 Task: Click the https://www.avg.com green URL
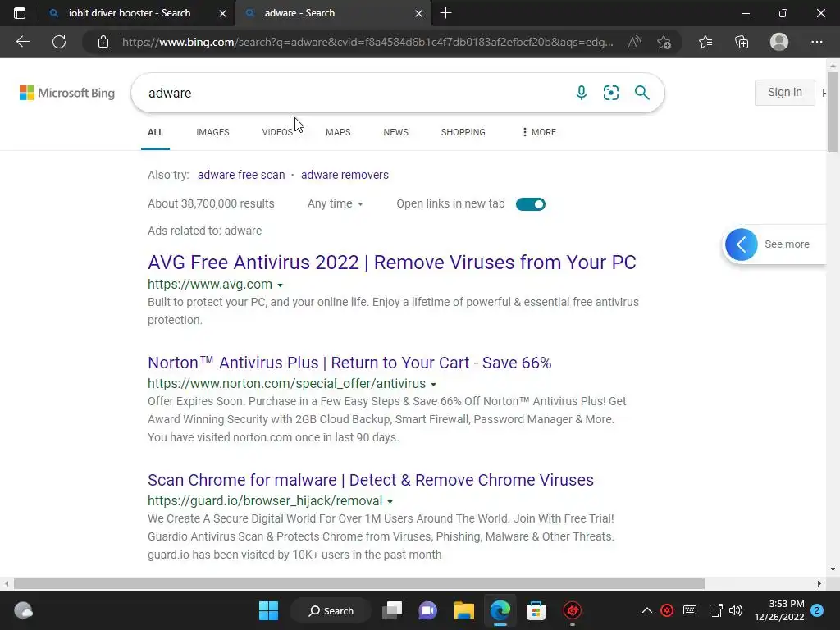pos(210,285)
